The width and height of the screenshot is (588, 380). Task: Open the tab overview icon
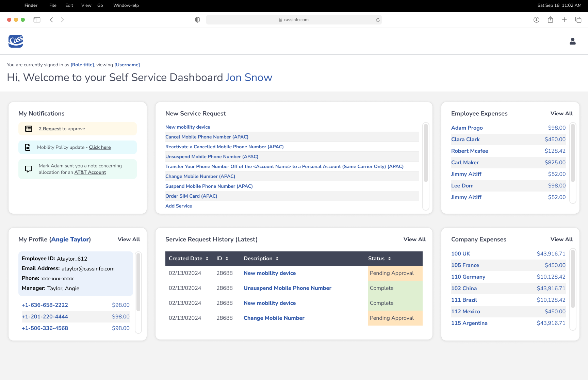click(x=578, y=20)
